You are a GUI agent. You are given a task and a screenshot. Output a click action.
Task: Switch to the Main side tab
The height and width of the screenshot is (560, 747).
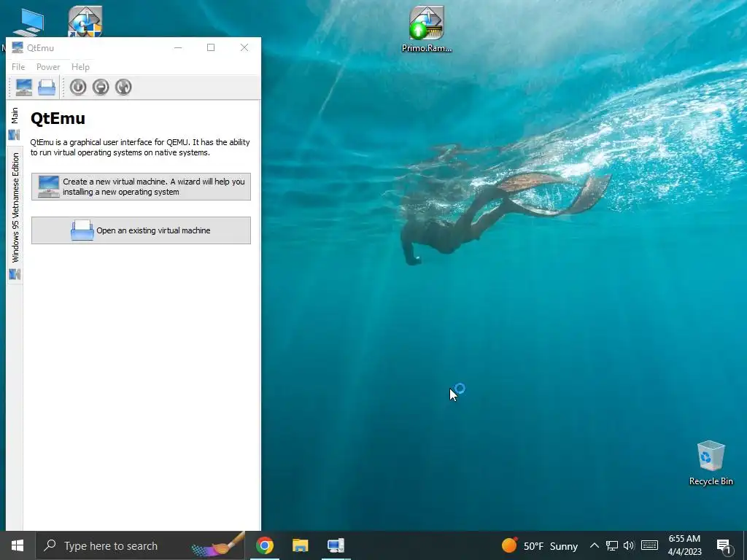(15, 124)
